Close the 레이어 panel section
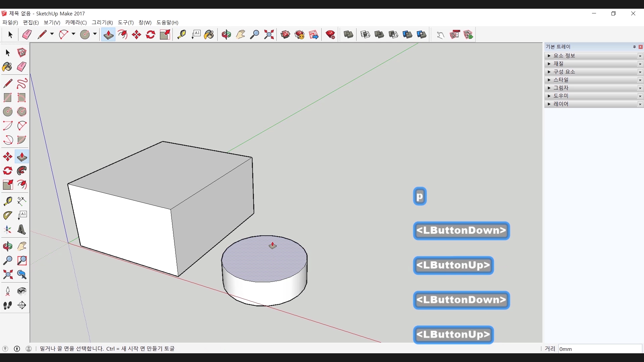The width and height of the screenshot is (644, 362). [640, 104]
